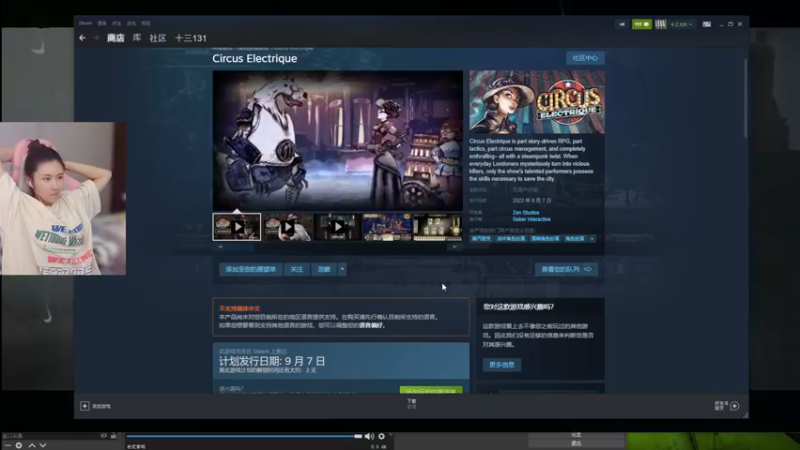The width and height of the screenshot is (800, 450).
Task: Open the OBS audio settings gear
Action: point(382,436)
